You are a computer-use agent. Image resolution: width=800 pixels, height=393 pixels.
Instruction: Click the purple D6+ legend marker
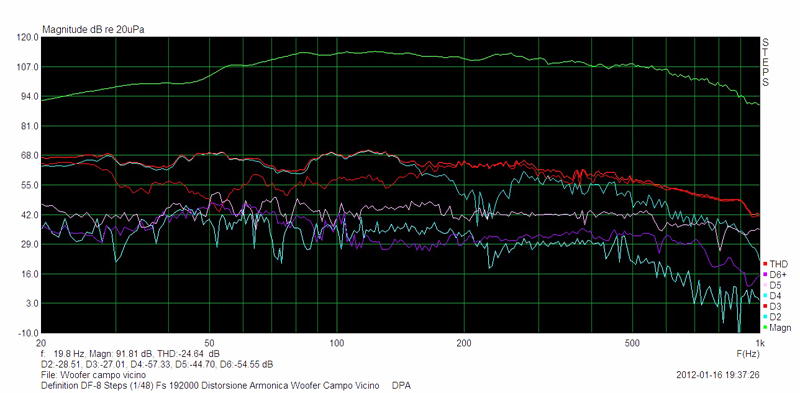[765, 275]
